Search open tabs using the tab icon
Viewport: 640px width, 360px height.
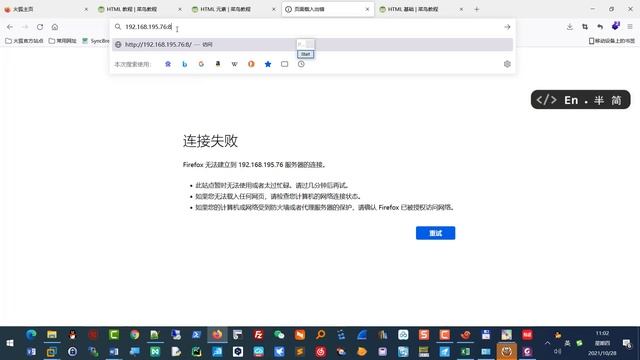(284, 64)
